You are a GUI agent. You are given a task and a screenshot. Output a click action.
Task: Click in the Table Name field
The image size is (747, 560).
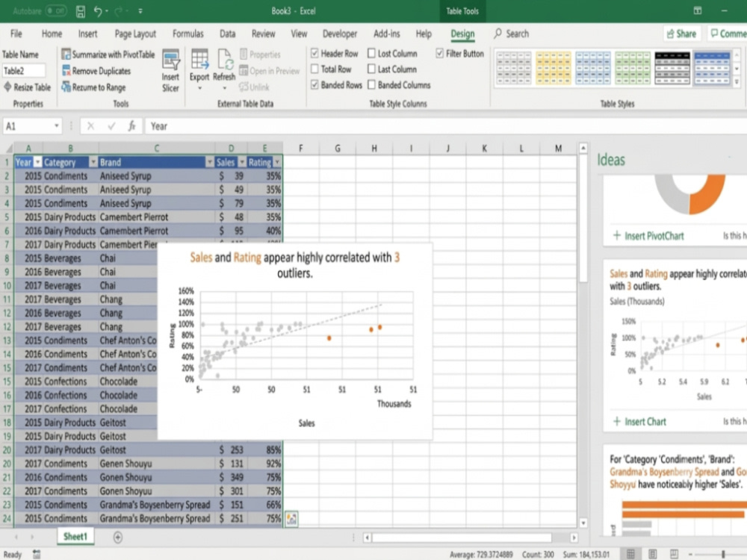coord(24,71)
